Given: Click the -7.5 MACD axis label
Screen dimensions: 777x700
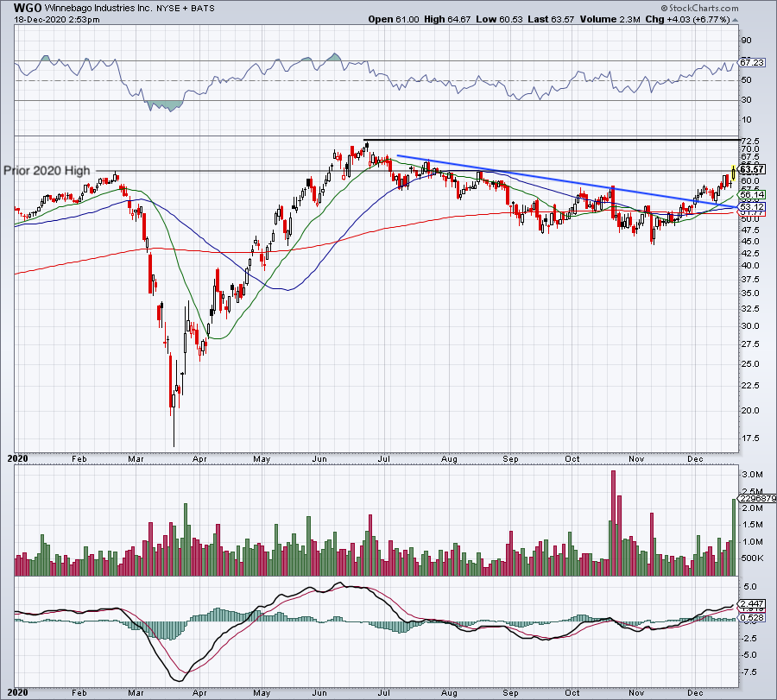Looking at the screenshot, I should [749, 672].
